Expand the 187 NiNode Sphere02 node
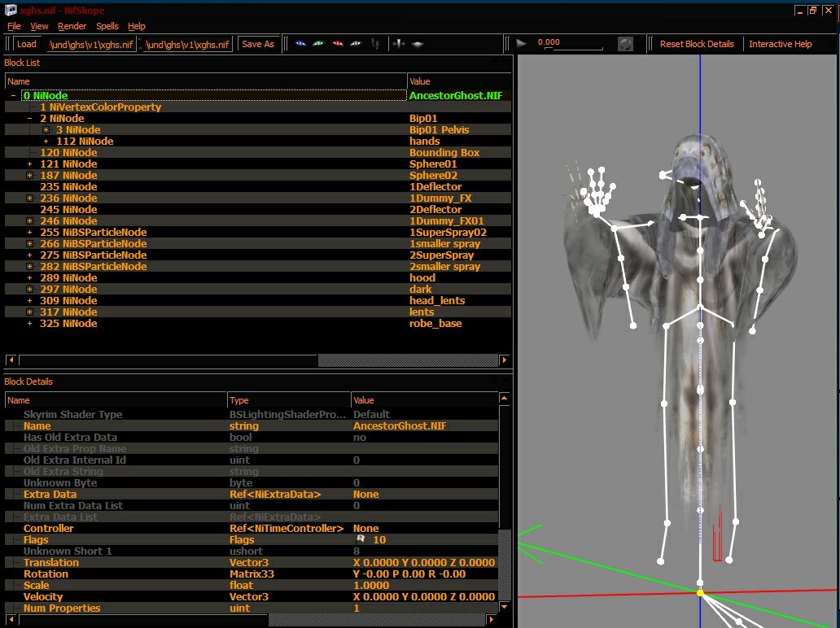 coord(29,175)
